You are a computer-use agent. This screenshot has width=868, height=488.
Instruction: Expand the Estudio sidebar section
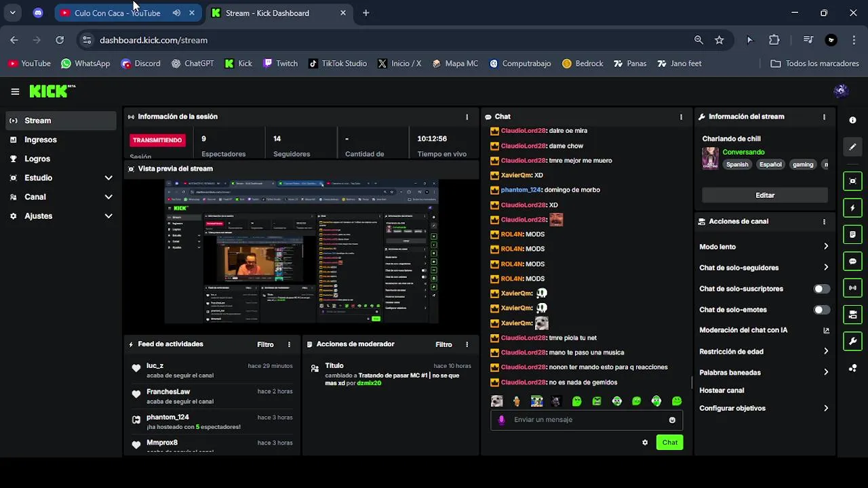click(60, 178)
